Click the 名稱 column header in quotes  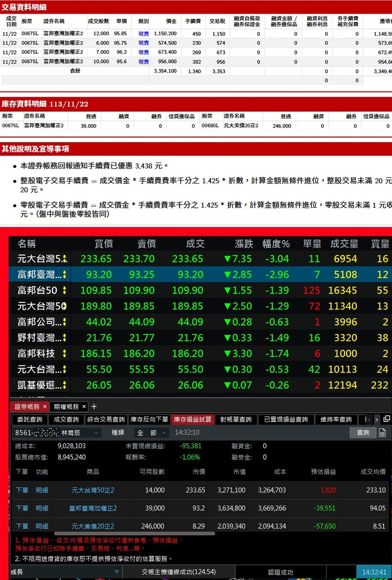tap(27, 244)
